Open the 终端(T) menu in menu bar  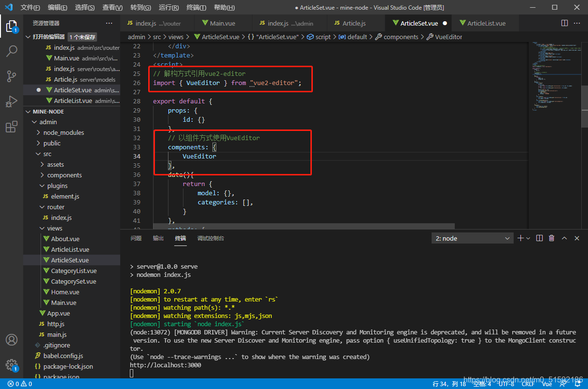(x=196, y=8)
